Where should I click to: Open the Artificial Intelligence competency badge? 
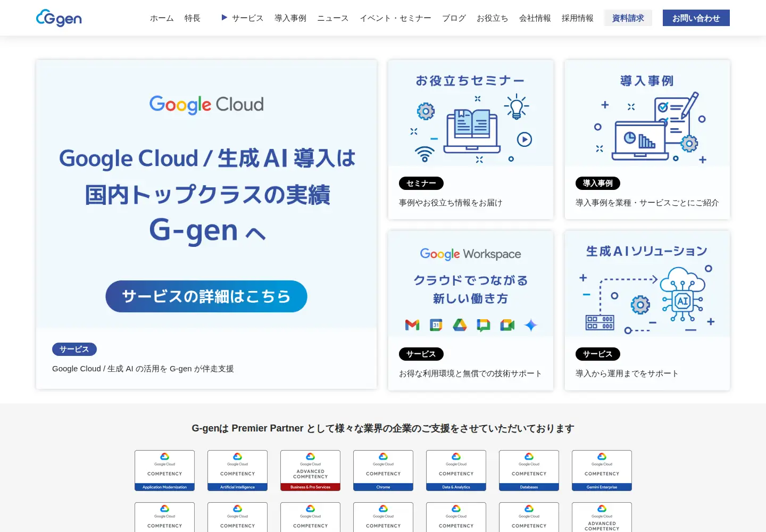(237, 470)
